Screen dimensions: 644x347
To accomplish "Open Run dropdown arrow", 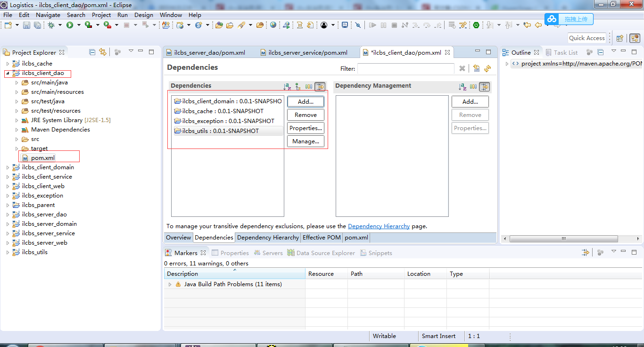I will coord(79,25).
